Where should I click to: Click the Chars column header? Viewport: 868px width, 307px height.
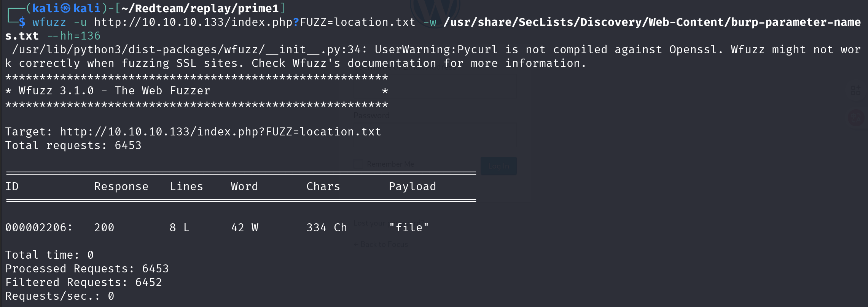coord(323,186)
